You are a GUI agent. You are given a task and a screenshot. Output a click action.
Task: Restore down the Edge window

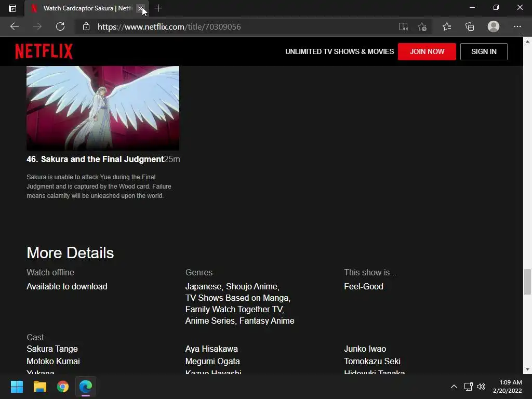[x=496, y=8]
